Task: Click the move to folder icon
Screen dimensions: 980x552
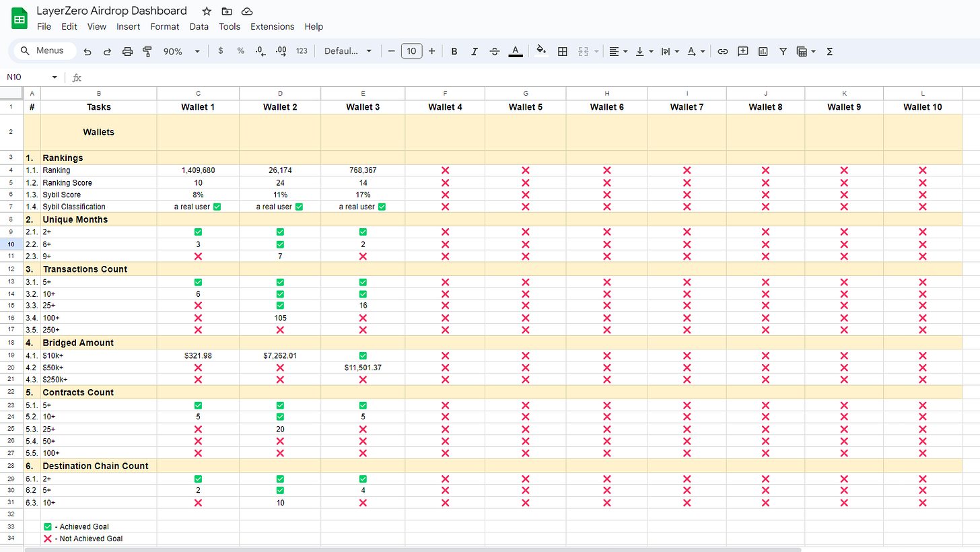Action: [x=227, y=11]
